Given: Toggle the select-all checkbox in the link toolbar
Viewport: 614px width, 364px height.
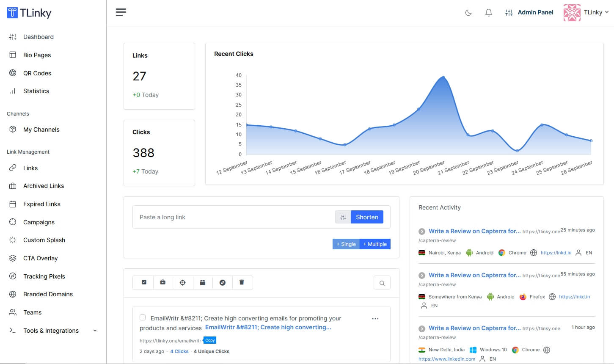Looking at the screenshot, I should point(143,282).
